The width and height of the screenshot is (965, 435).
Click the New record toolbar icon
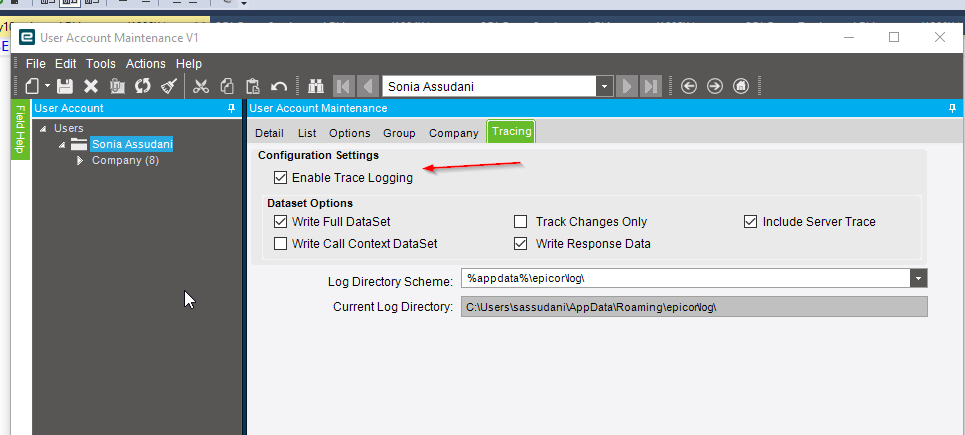tap(33, 86)
